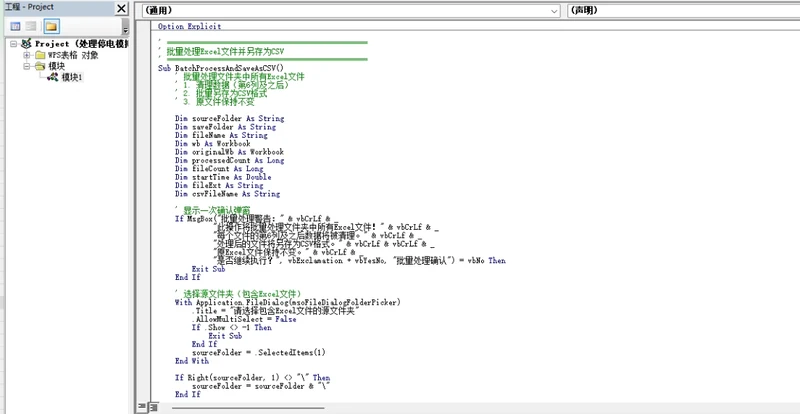Click the If MsgBox("批量处理警告 line

[257, 219]
